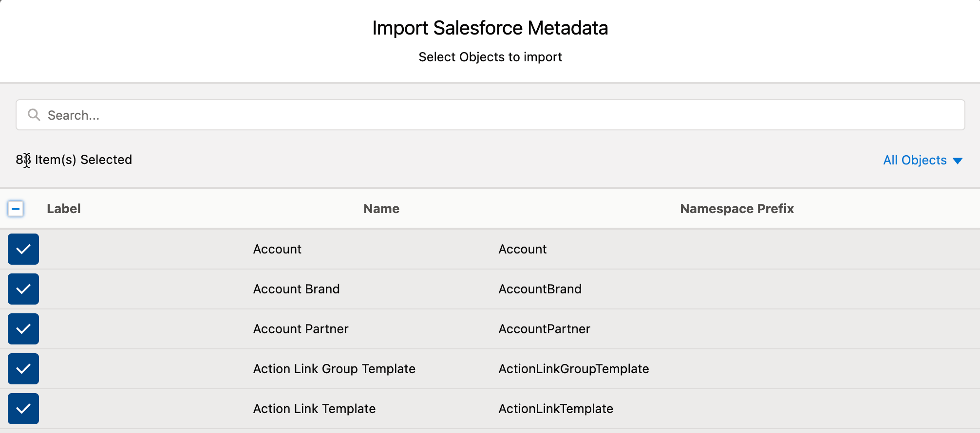Sort by the Label column header
Viewport: 980px width, 433px height.
point(64,209)
